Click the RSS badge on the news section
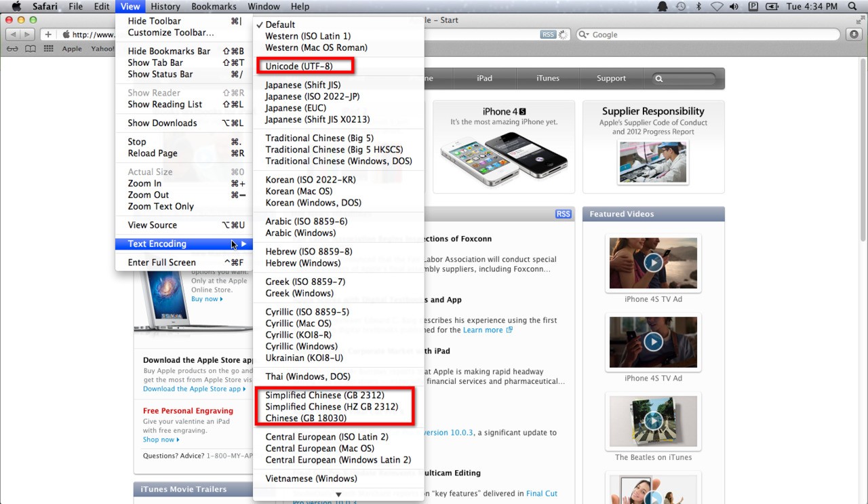The image size is (868, 504). click(x=564, y=214)
